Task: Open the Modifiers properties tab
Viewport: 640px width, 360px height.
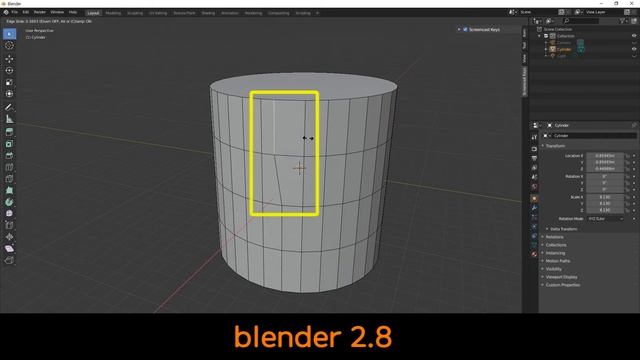Action: 534,208
